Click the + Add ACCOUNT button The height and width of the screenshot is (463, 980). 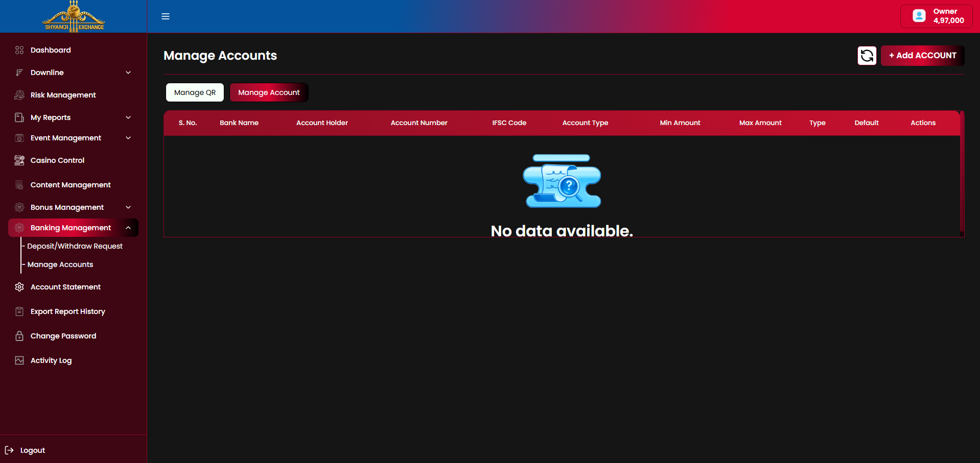[922, 56]
